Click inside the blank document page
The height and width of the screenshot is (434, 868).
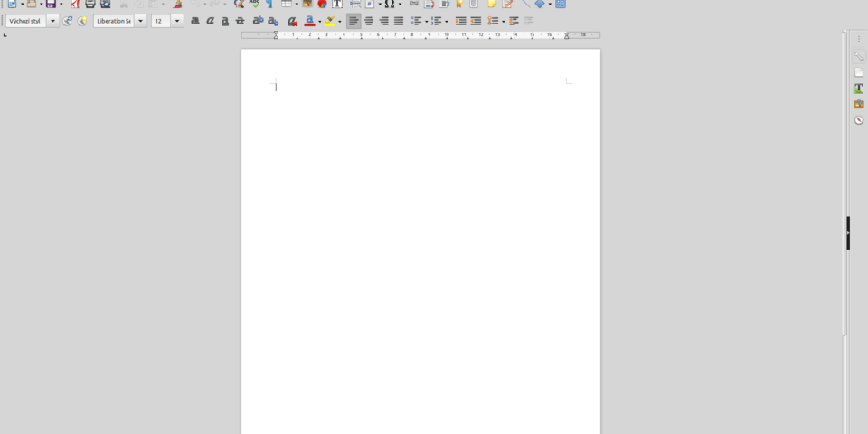coord(420,250)
